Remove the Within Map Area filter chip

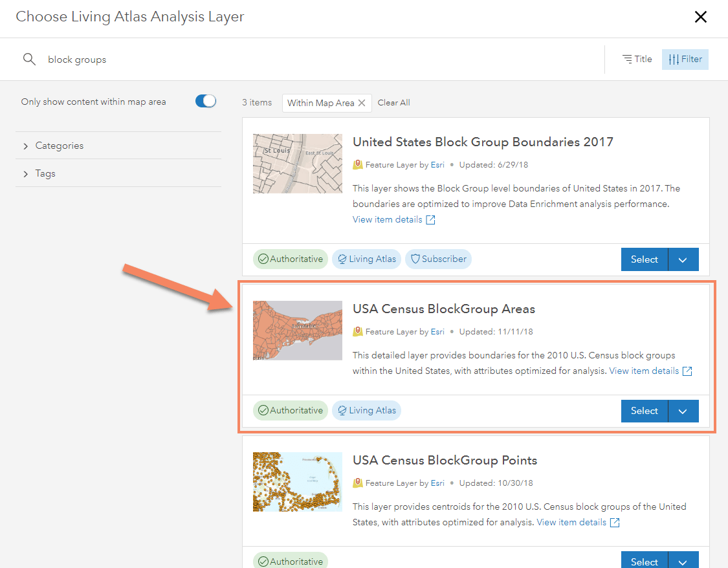pos(362,103)
